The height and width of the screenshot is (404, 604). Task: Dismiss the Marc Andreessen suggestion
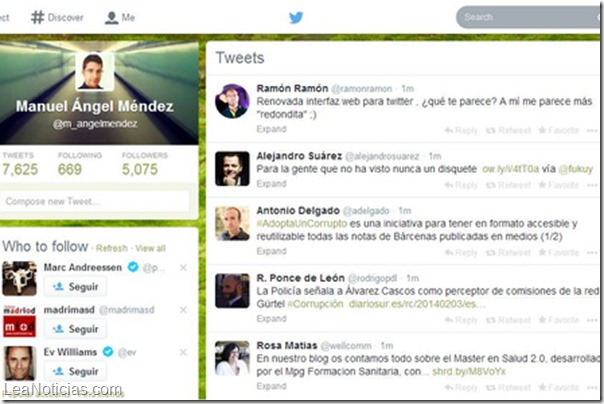click(x=183, y=267)
